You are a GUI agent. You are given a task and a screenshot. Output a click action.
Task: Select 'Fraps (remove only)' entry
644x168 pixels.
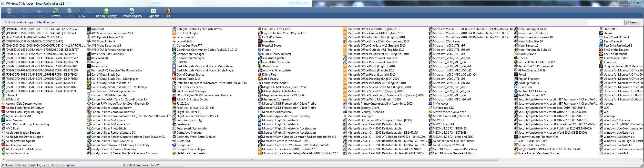[x=187, y=120]
